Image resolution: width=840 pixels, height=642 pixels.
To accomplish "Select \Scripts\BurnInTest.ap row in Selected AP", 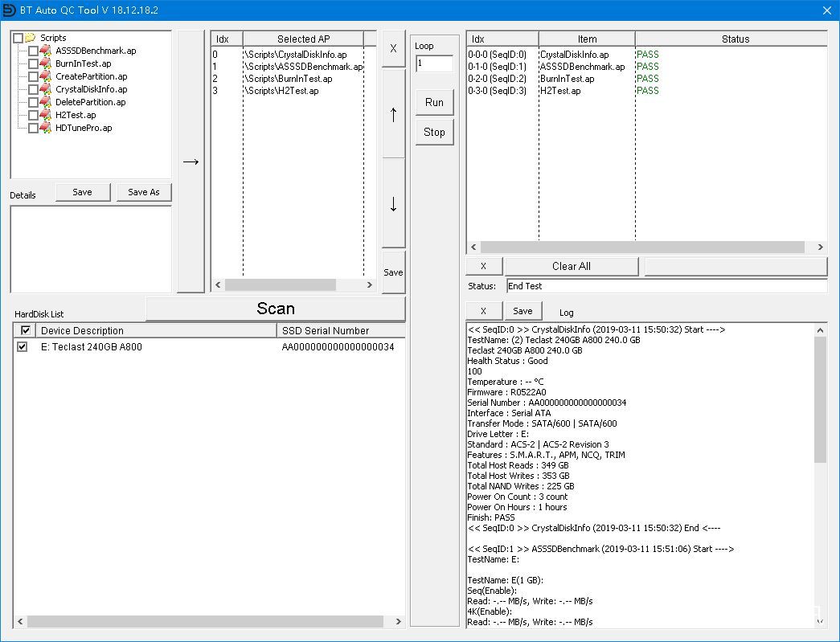I will coord(288,79).
